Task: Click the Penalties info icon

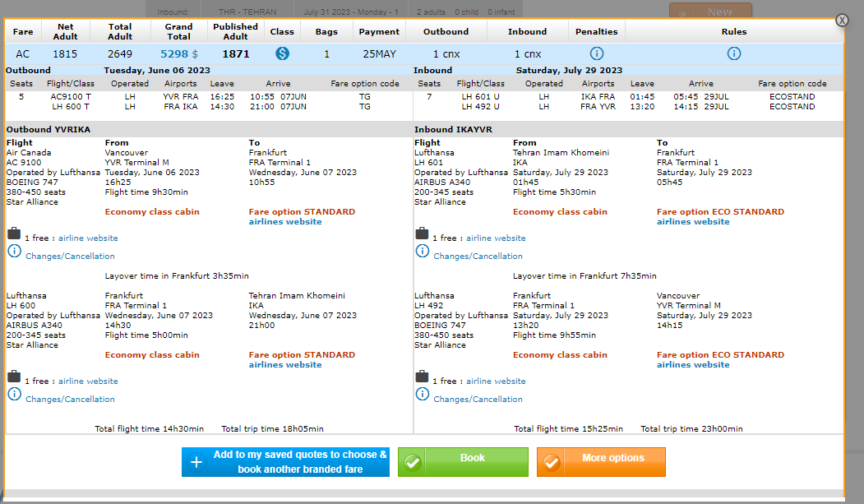Action: [597, 53]
